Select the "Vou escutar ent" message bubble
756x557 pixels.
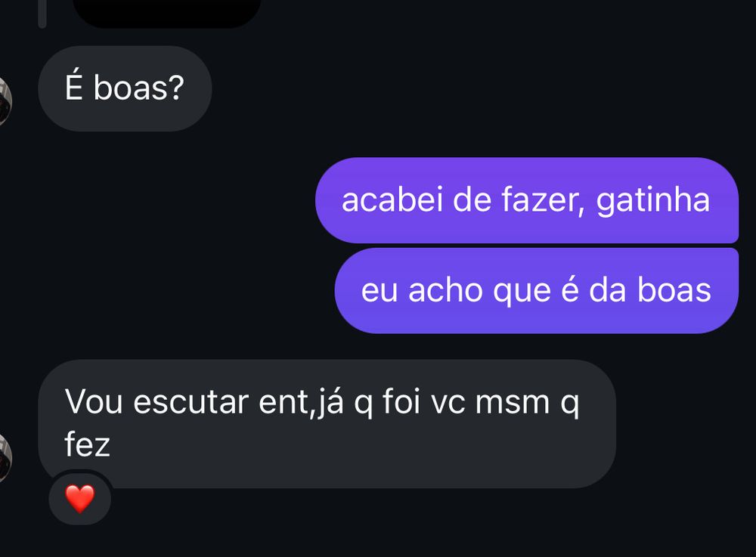click(327, 423)
